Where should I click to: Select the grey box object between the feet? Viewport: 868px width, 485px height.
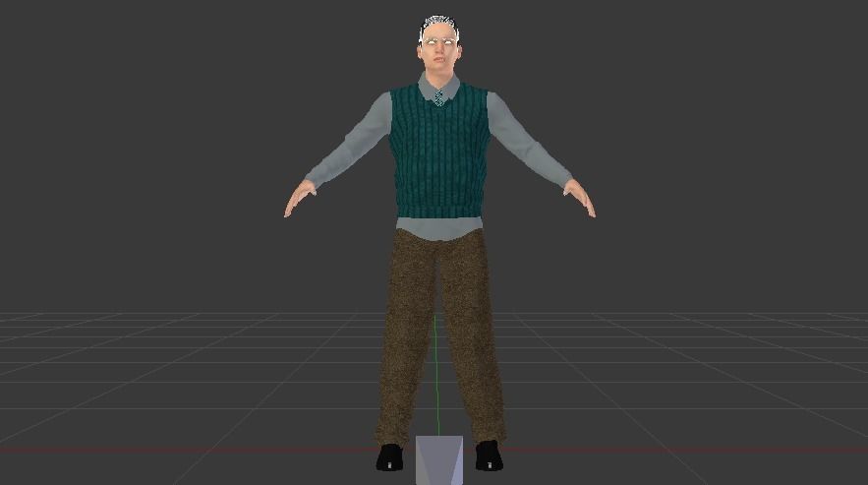tap(439, 460)
